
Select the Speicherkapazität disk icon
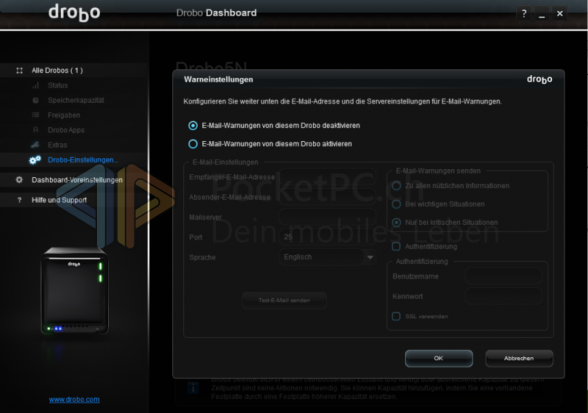36,100
